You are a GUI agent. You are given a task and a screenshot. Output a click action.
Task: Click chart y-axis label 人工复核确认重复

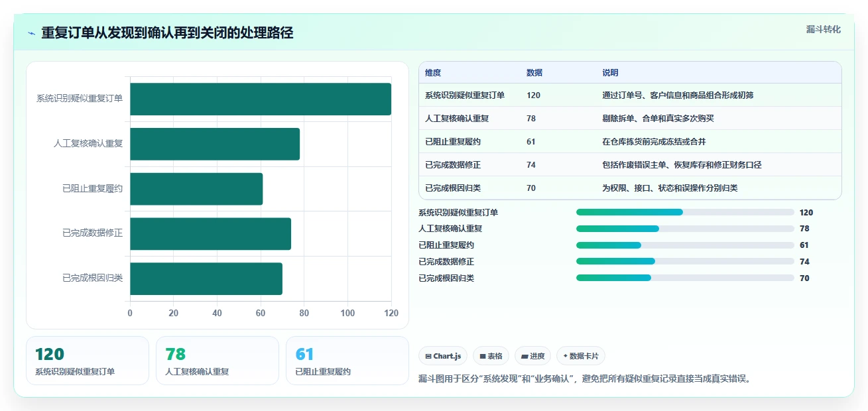pyautogui.click(x=88, y=143)
